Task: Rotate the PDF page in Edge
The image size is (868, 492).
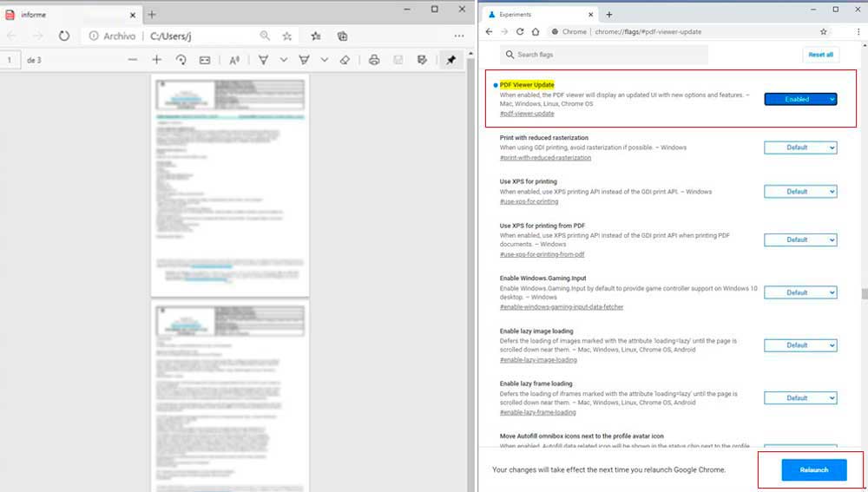Action: [x=181, y=60]
